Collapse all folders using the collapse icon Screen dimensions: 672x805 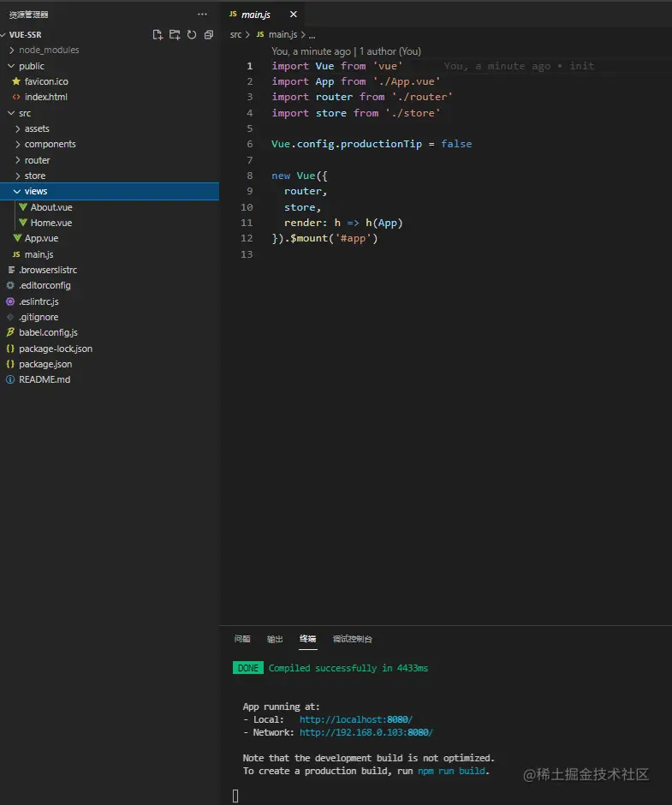click(208, 34)
